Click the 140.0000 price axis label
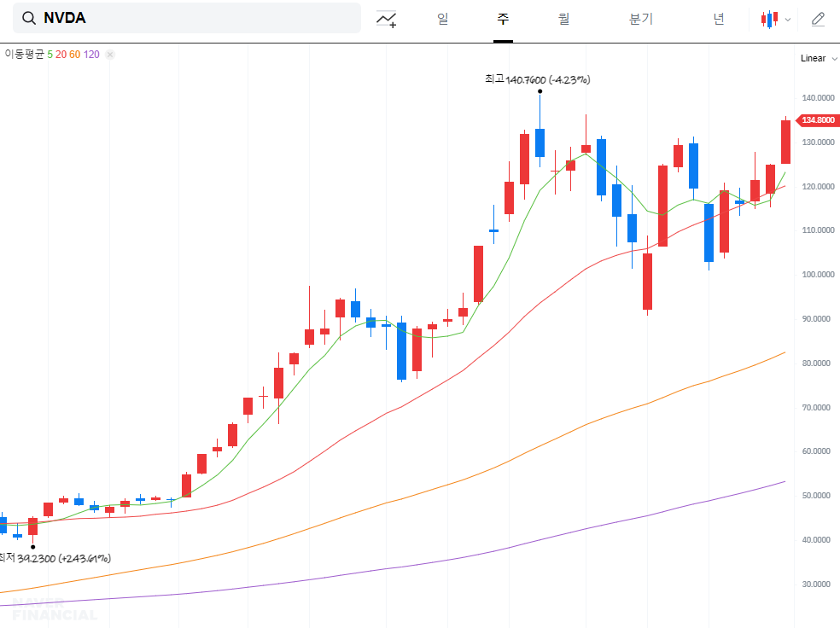The height and width of the screenshot is (628, 840). (818, 98)
